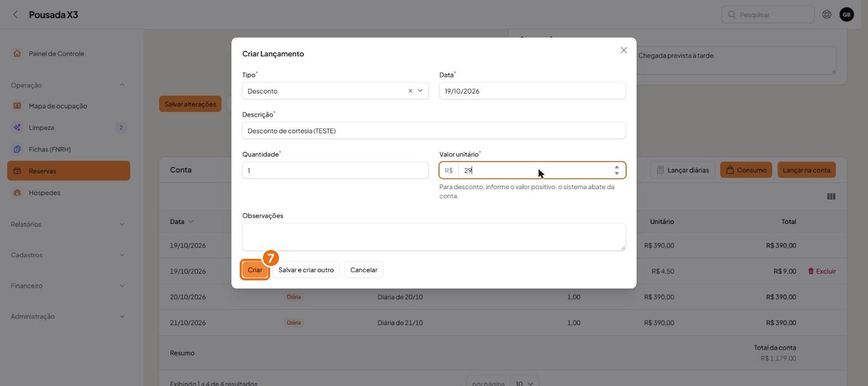Viewport: 868px width, 386px height.
Task: Delete the R$ 9,00 entry with Excluir
Action: tap(821, 271)
